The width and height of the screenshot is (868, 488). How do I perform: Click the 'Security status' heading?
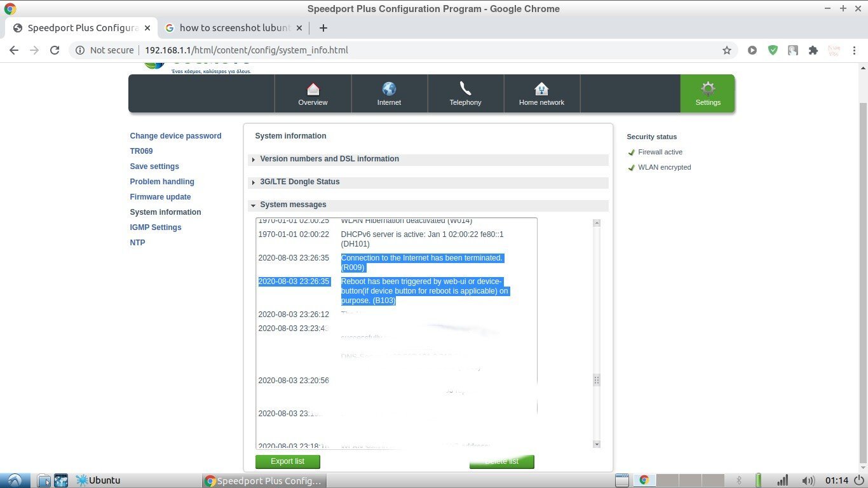pyautogui.click(x=652, y=137)
